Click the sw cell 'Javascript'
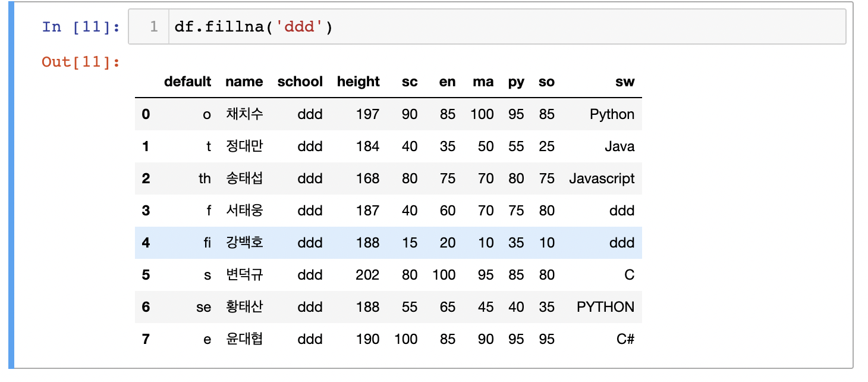Viewport: 868px width, 382px height. pos(602,179)
